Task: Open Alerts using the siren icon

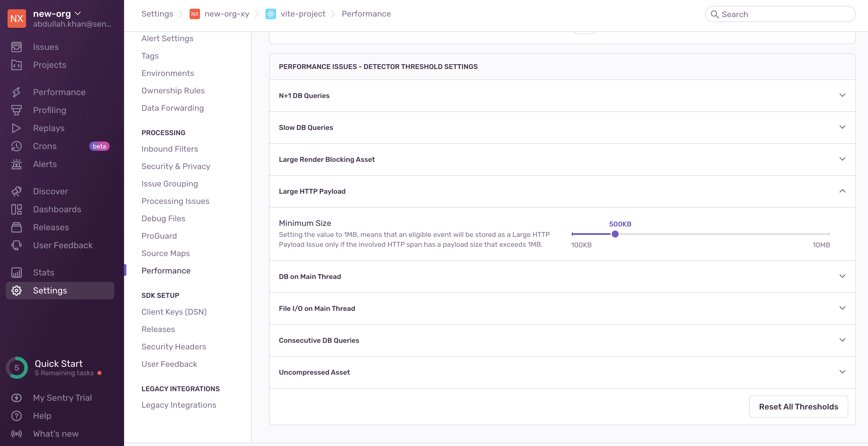Action: point(17,164)
